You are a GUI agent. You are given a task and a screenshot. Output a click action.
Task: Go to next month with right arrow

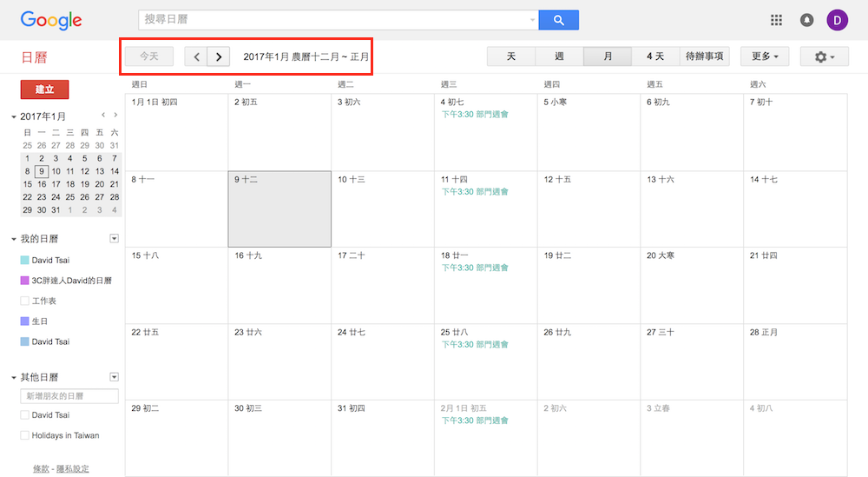tap(219, 57)
